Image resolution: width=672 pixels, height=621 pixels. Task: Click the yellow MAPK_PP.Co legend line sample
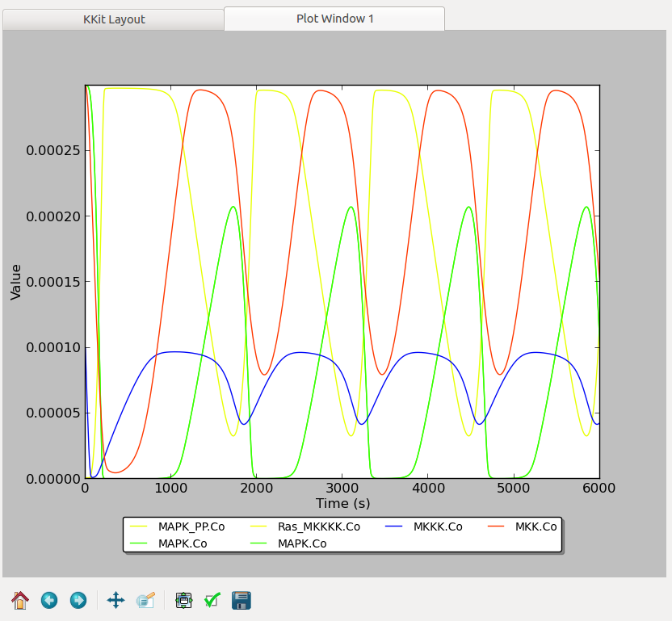click(x=138, y=527)
